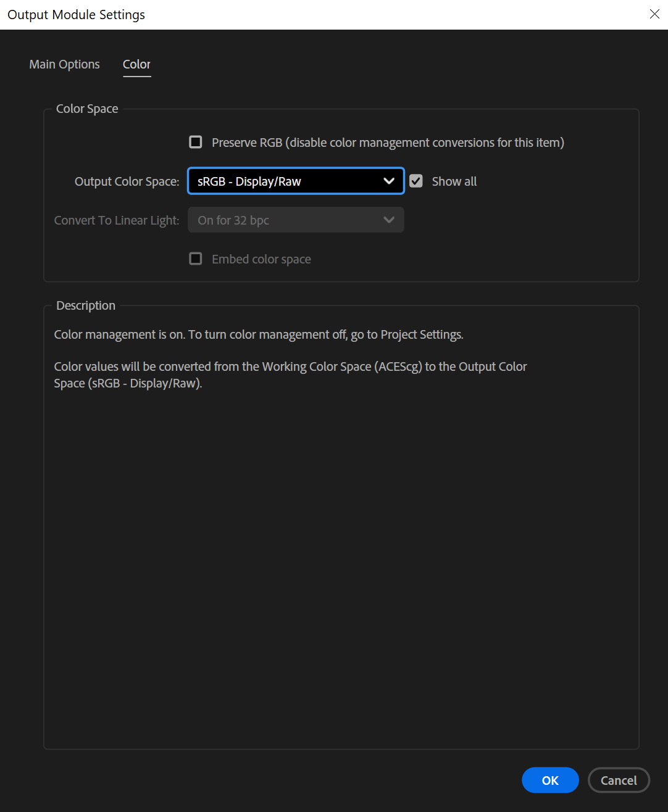This screenshot has width=668, height=812.
Task: Click the Description section heading
Action: (85, 305)
